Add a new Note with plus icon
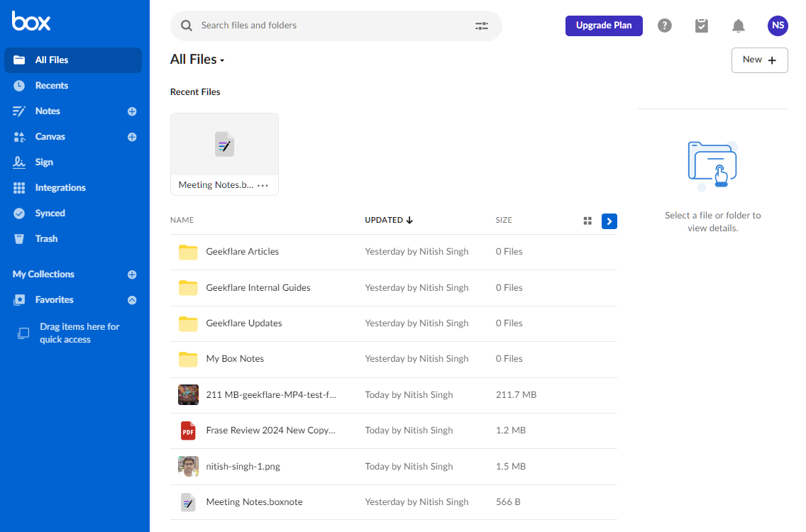806x532 pixels. pos(132,111)
